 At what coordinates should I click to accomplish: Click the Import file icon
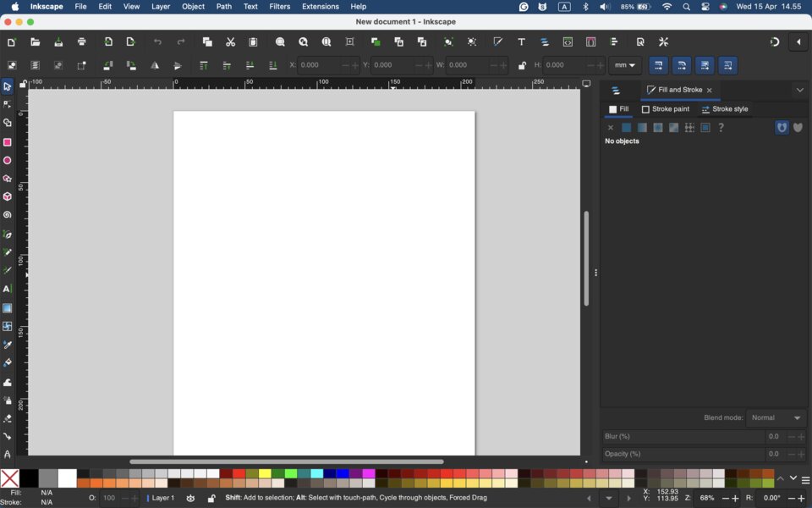coord(108,42)
